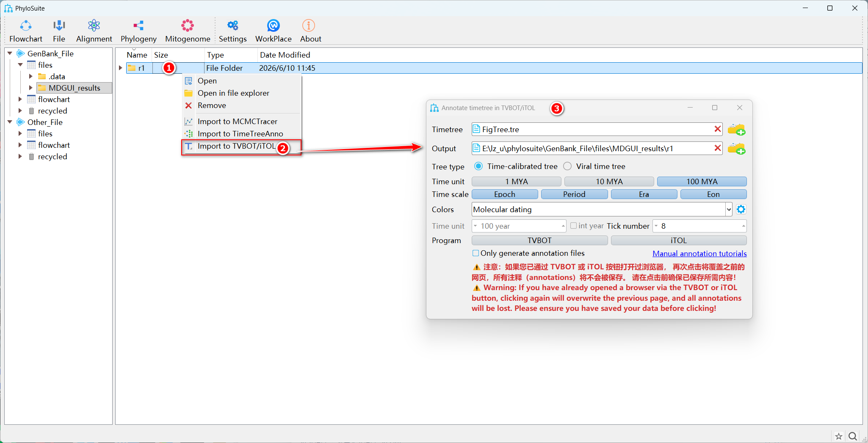Browse for Timetree file with folder icon
Image resolution: width=868 pixels, height=443 pixels.
[x=736, y=129]
